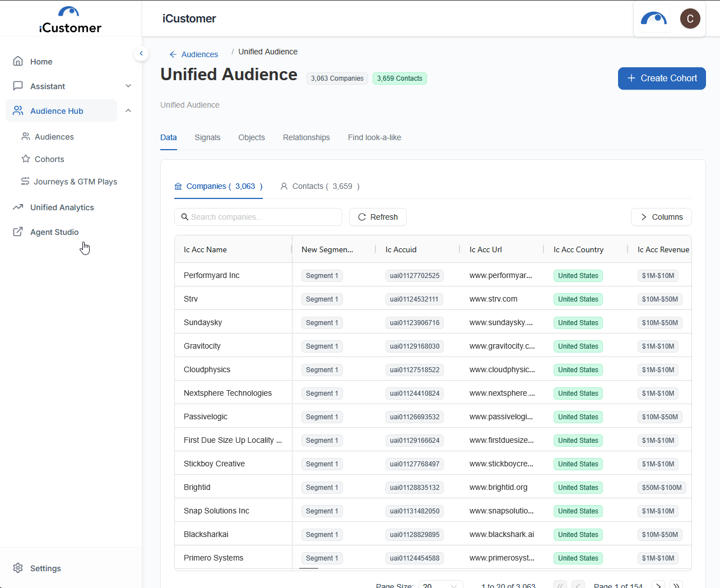
Task: Click the last page double-arrow icon
Action: (676, 585)
